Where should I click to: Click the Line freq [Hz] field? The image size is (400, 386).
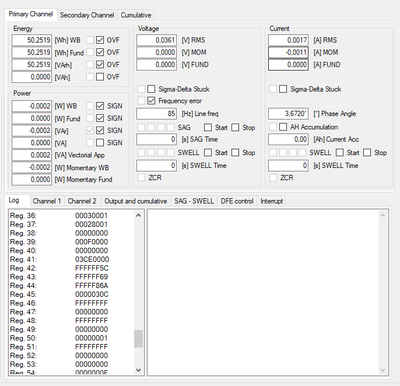pos(156,114)
